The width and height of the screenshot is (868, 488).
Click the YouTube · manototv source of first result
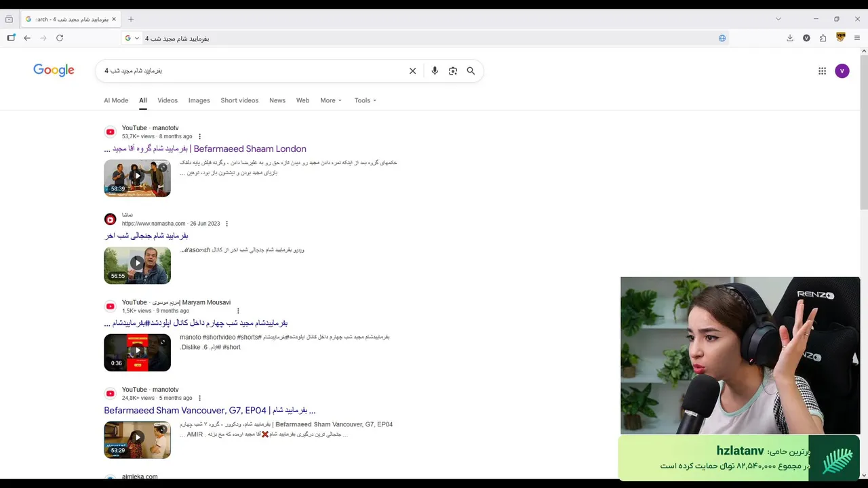(150, 128)
